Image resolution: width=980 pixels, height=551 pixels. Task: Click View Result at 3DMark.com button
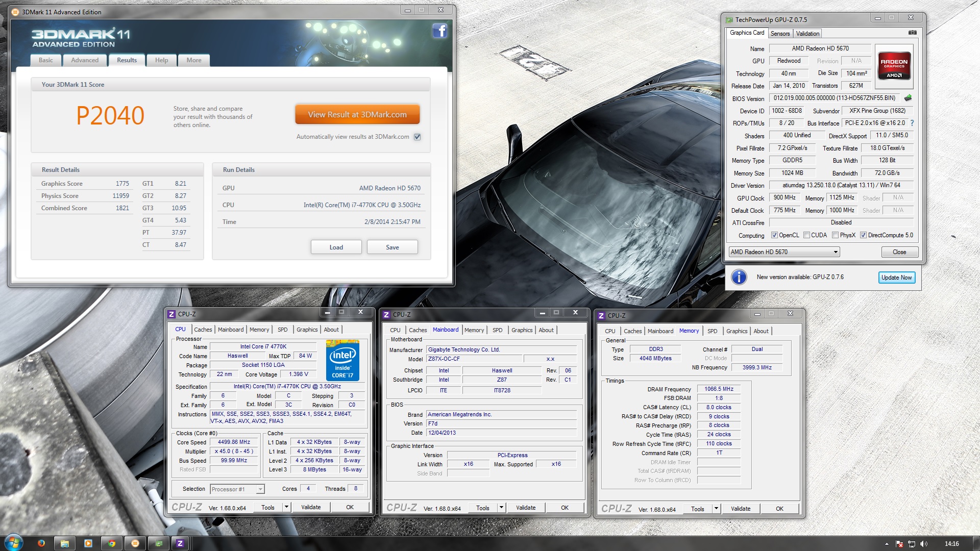pos(357,115)
